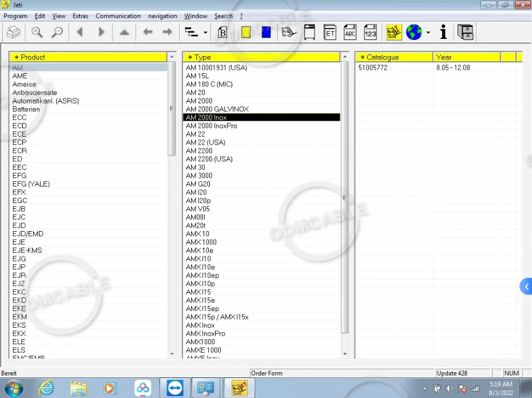
Task: Sort list by Product column header
Action: click(x=89, y=57)
